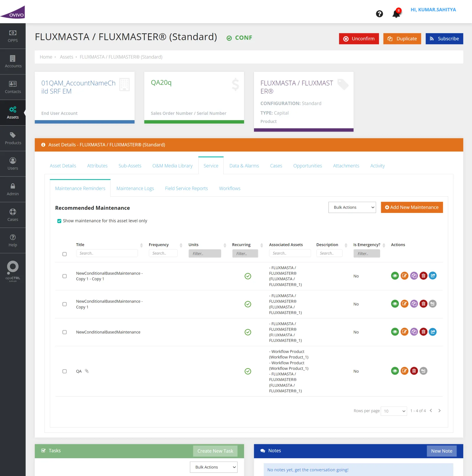This screenshot has height=476, width=472.
Task: Open the Field Service Reports sub-tab
Action: point(186,188)
